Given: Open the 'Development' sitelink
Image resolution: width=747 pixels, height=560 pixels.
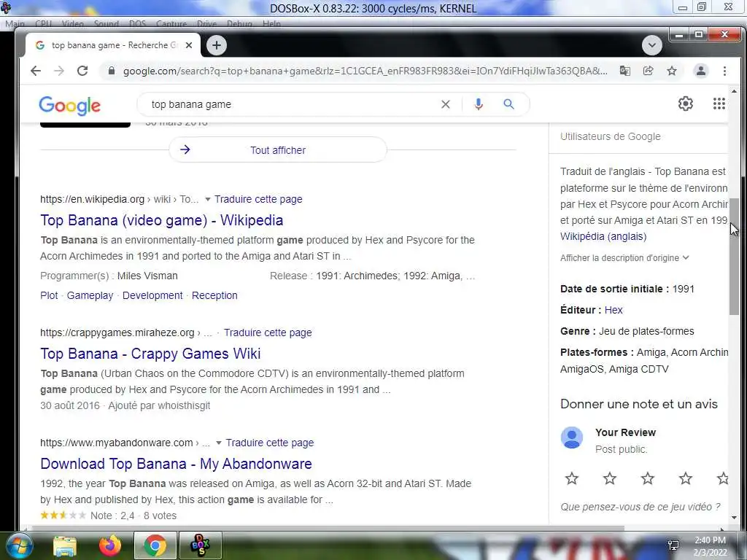Looking at the screenshot, I should click(152, 295).
